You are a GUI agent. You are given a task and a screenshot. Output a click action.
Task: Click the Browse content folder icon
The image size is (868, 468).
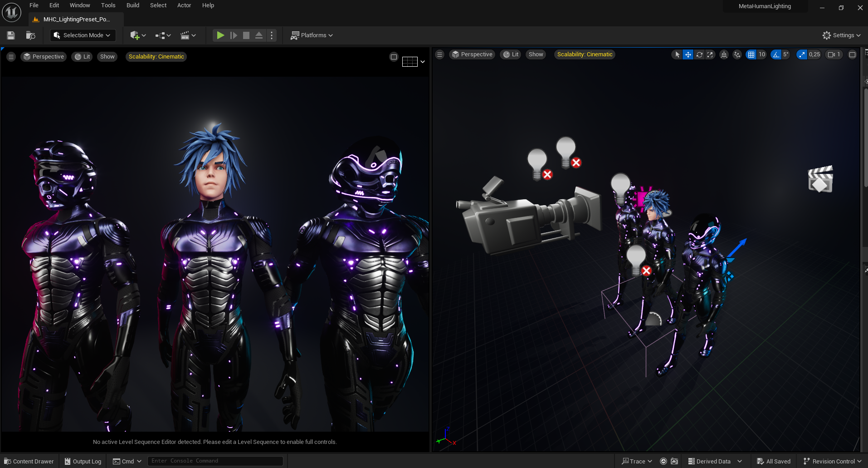30,35
